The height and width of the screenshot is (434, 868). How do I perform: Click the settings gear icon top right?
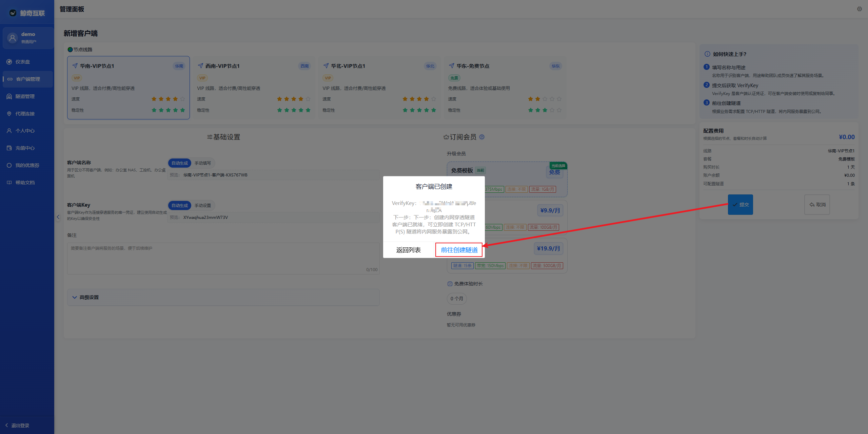[x=859, y=9]
